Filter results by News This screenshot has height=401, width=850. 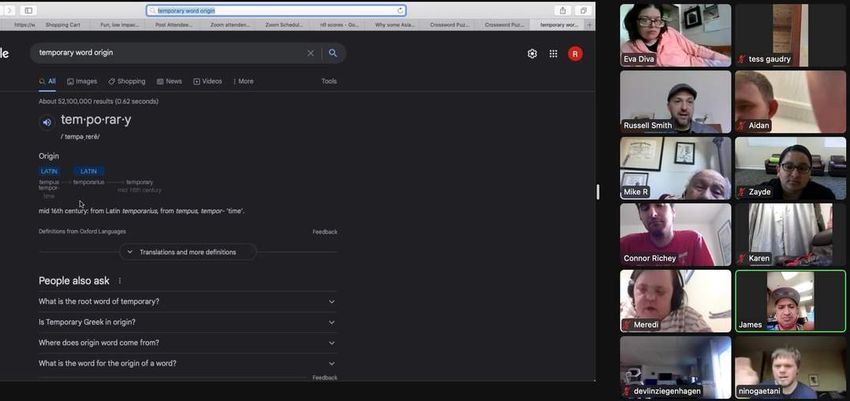[x=169, y=82]
